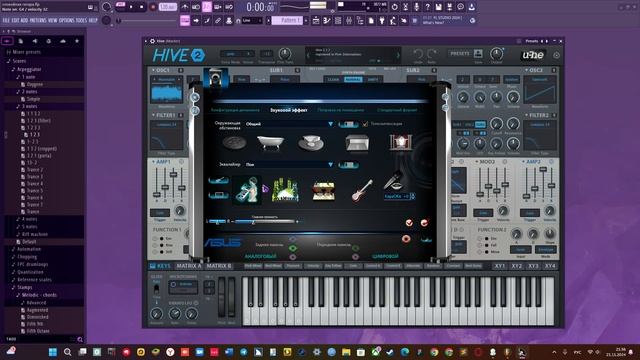Switch to the MATRIX A tab in Hive

(189, 266)
